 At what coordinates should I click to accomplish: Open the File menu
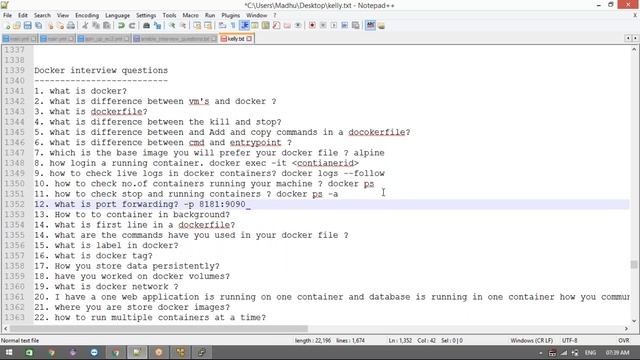[7, 16]
